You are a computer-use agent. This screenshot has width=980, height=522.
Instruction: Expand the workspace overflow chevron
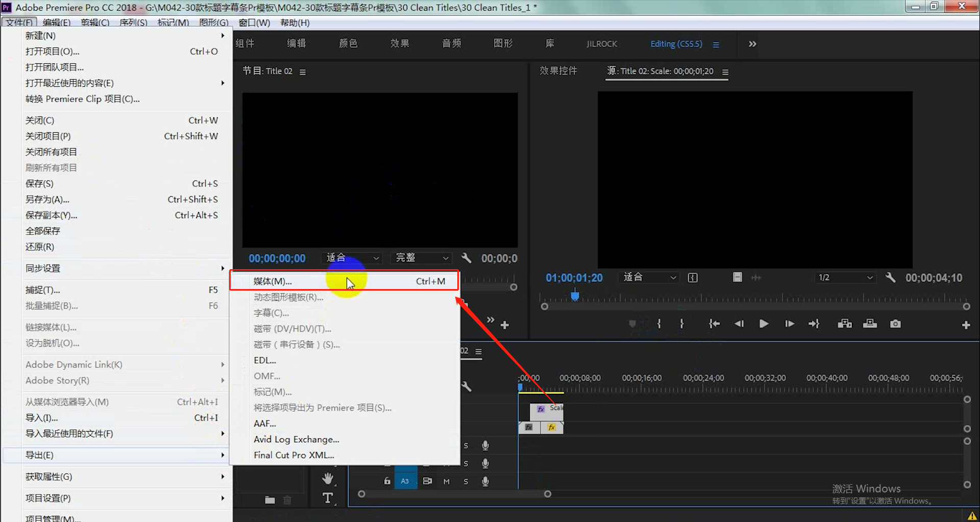click(752, 44)
